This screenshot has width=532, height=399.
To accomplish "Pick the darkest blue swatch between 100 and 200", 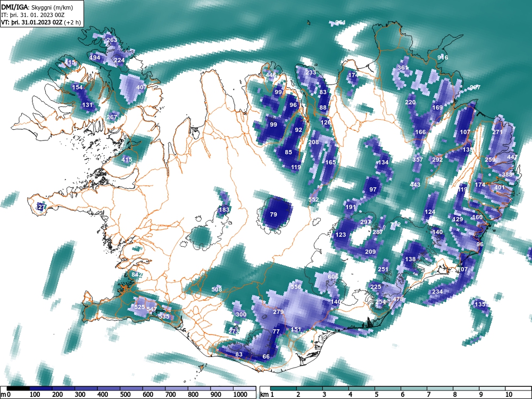I will tap(41, 388).
